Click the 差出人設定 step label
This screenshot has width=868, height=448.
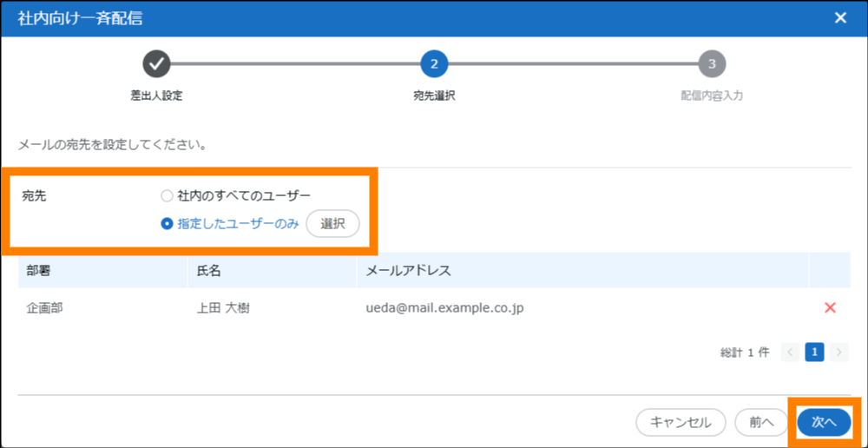tap(156, 96)
